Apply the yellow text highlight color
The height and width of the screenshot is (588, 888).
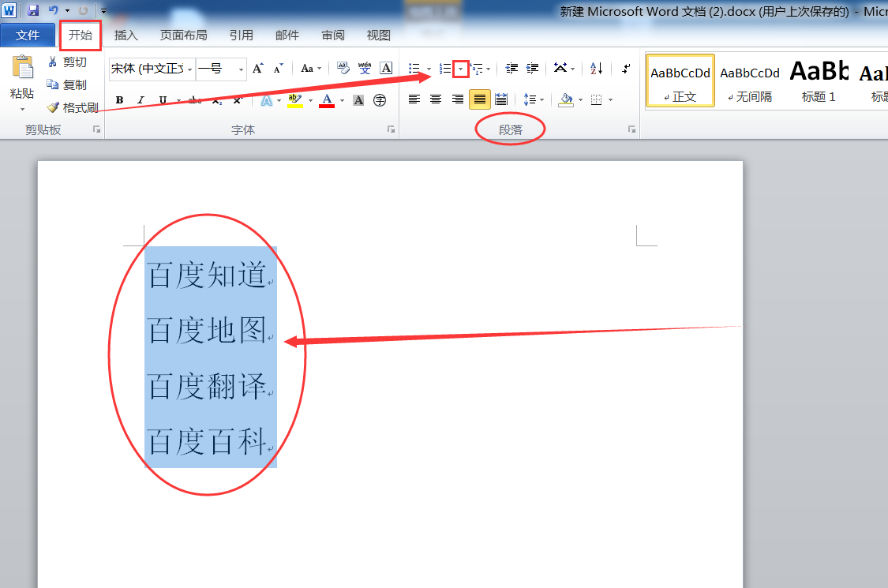point(295,100)
